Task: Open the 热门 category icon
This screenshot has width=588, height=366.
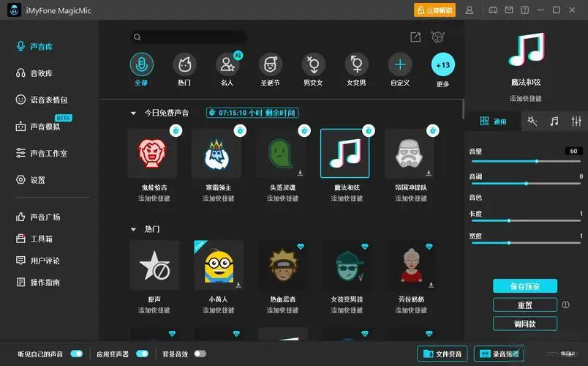Action: click(x=184, y=64)
